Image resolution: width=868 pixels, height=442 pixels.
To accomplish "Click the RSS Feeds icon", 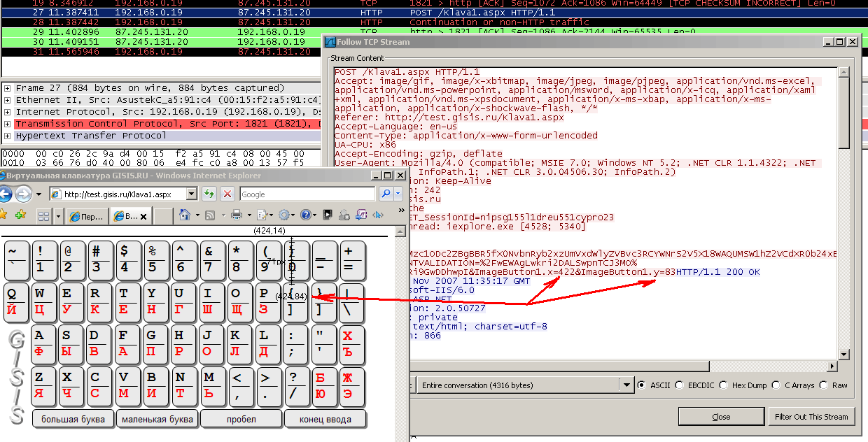I will 210,215.
